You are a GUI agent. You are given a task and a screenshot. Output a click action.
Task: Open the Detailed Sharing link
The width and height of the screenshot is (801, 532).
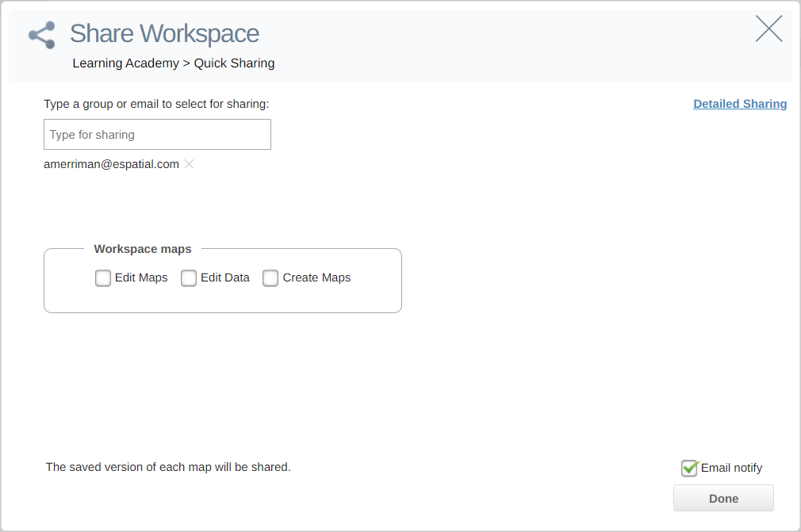point(740,104)
